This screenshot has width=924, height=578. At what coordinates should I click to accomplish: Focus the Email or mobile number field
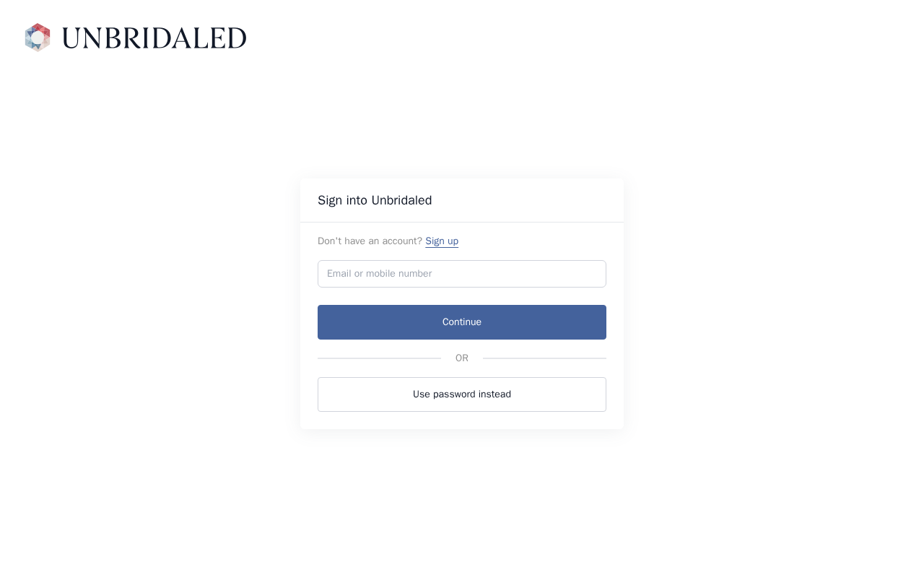[x=462, y=274]
